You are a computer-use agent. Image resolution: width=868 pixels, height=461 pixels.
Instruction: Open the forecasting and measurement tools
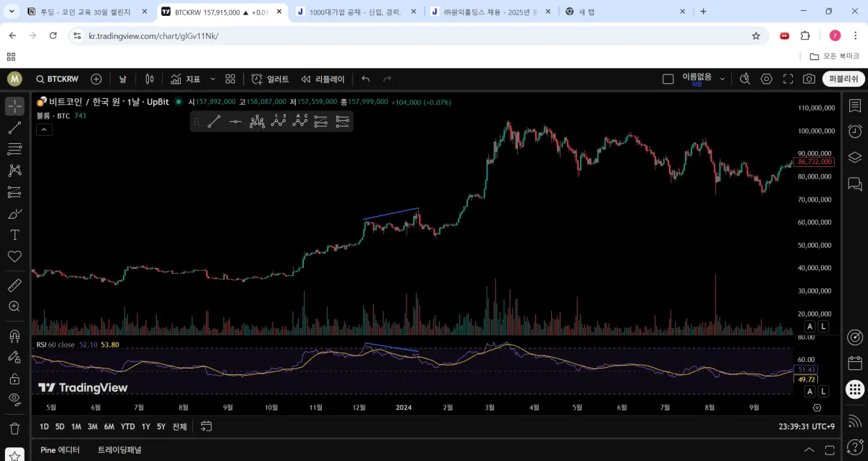tap(14, 192)
